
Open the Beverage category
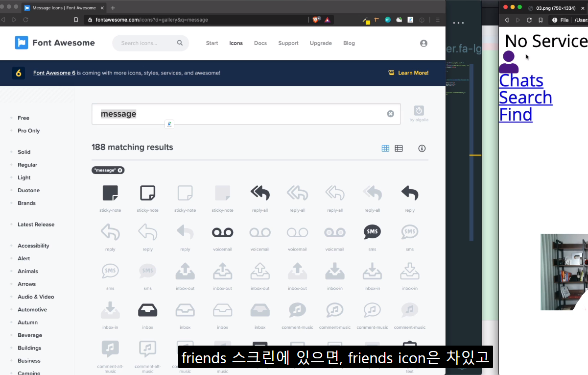30,335
